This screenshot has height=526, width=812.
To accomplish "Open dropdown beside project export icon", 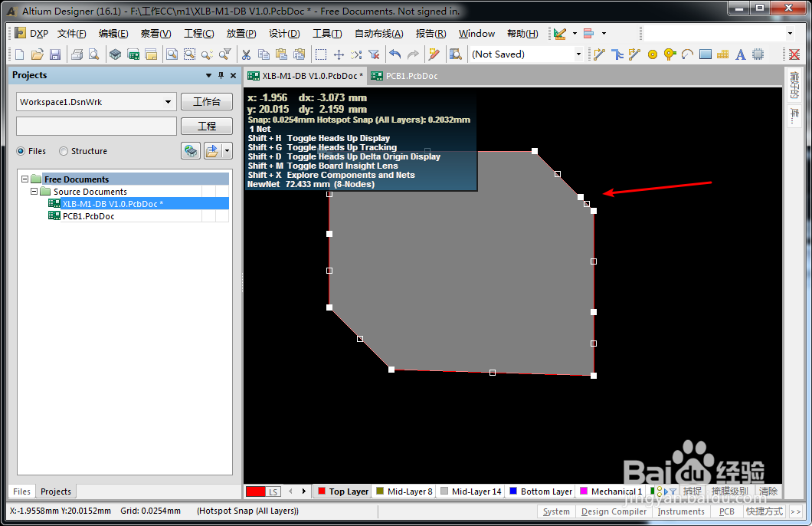I will pyautogui.click(x=227, y=151).
